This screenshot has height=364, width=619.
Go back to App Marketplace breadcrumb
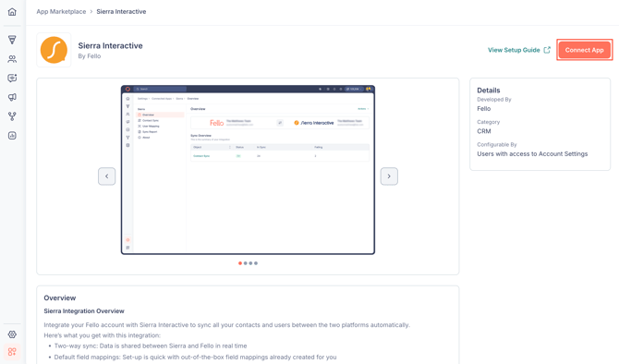[61, 11]
